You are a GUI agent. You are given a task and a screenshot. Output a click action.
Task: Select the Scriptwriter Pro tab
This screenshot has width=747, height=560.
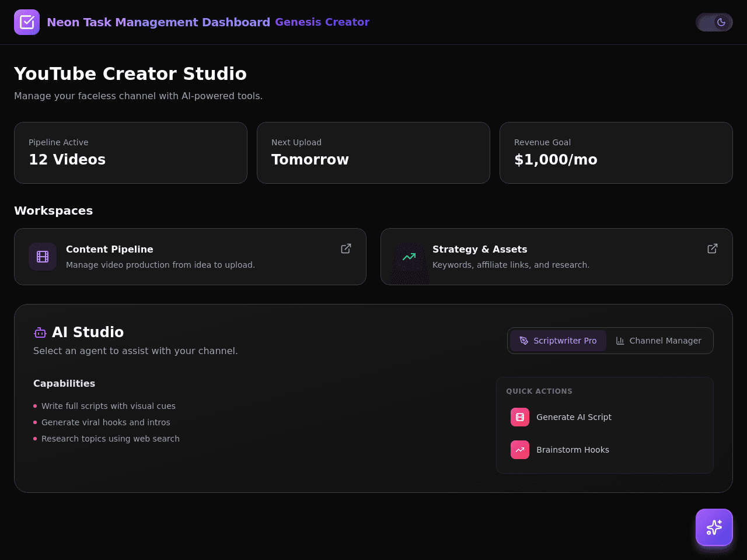point(558,341)
